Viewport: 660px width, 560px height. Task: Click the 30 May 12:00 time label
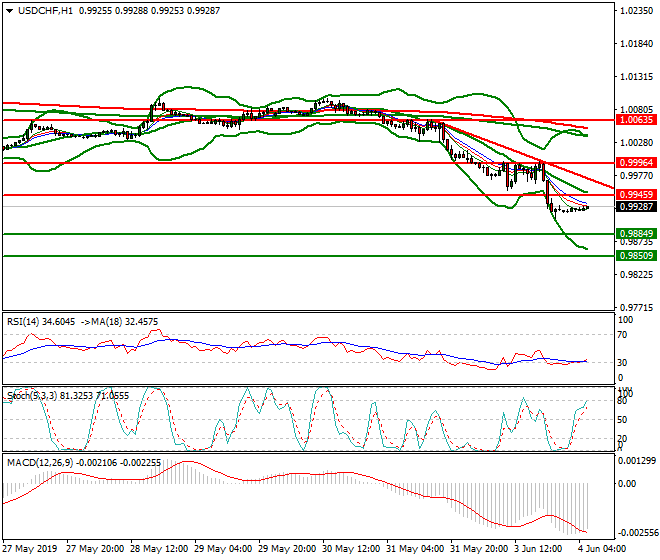tap(351, 549)
